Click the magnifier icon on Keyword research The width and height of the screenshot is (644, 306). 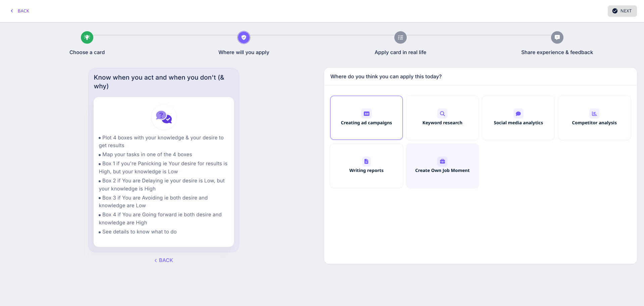pyautogui.click(x=442, y=114)
